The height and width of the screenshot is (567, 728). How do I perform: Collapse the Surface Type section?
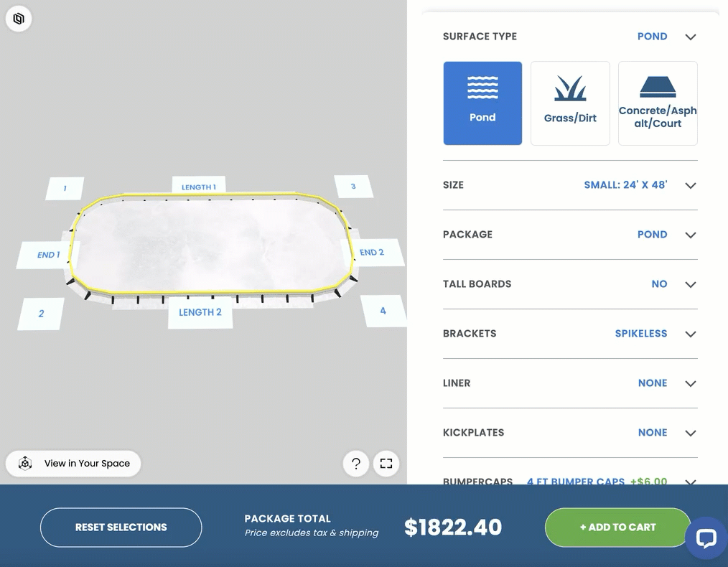coord(691,37)
